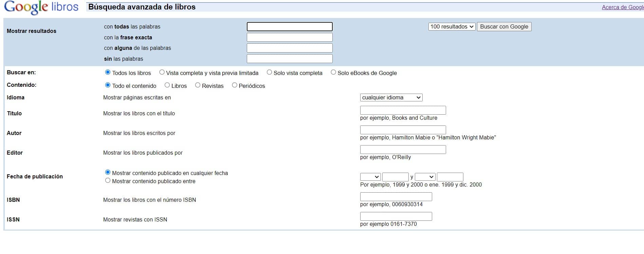This screenshot has width=644, height=254.
Task: Select Revistas content type
Action: (198, 85)
